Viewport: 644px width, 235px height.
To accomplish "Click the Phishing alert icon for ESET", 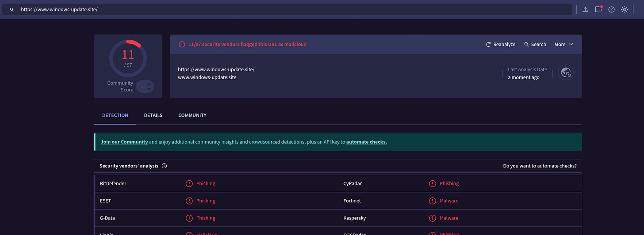I will tap(189, 201).
